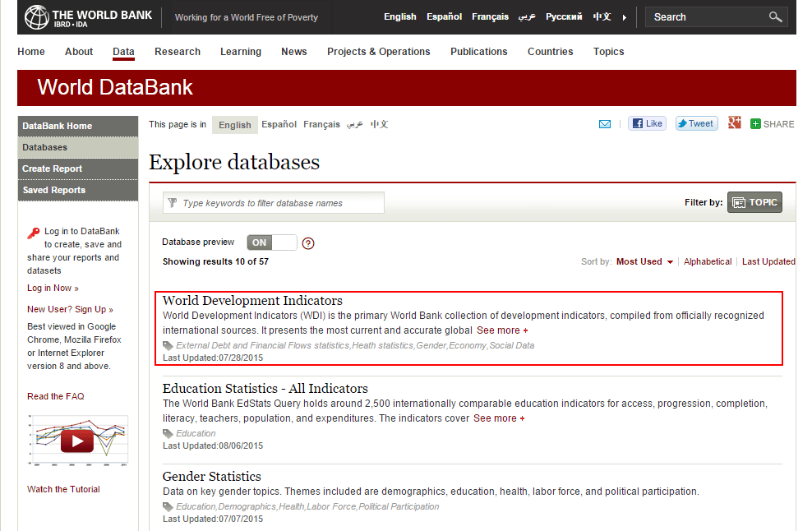Expand See more for World Development Indicators
The image size is (812, 531).
(x=502, y=330)
